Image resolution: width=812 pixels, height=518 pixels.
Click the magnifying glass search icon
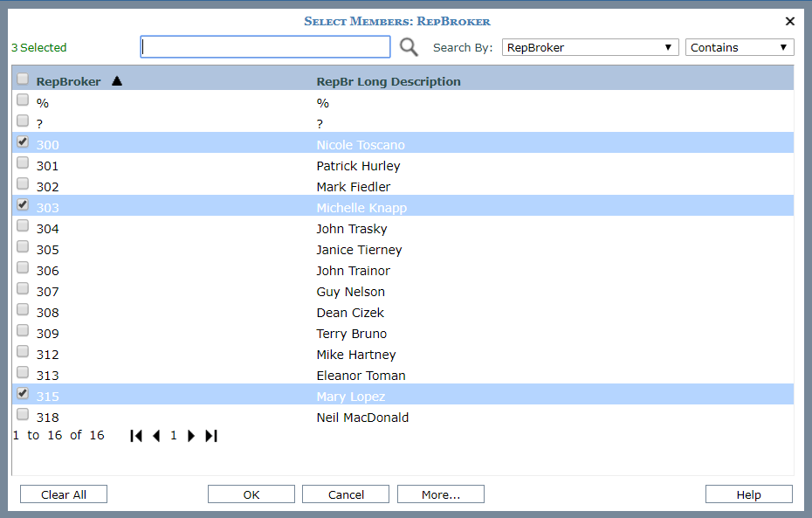pos(409,47)
